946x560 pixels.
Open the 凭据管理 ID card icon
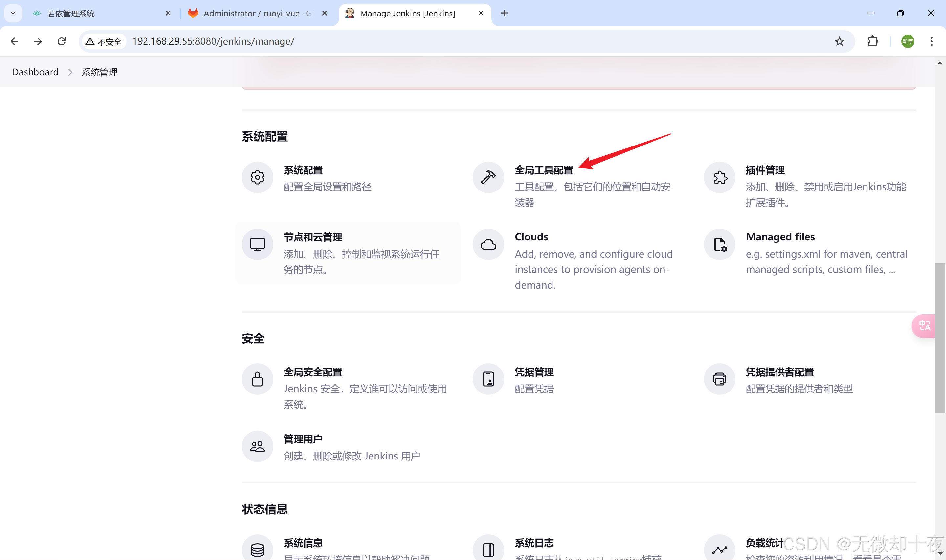[x=488, y=379]
